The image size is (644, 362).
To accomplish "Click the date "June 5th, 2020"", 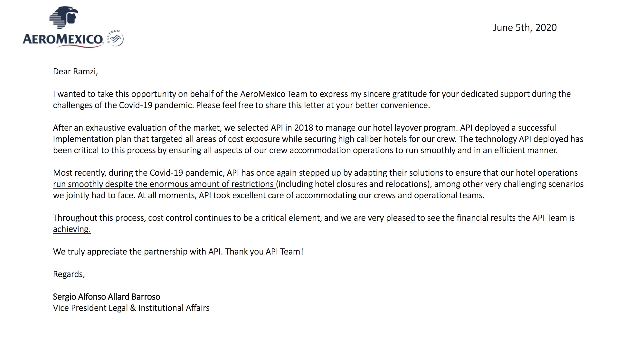I will pos(525,28).
